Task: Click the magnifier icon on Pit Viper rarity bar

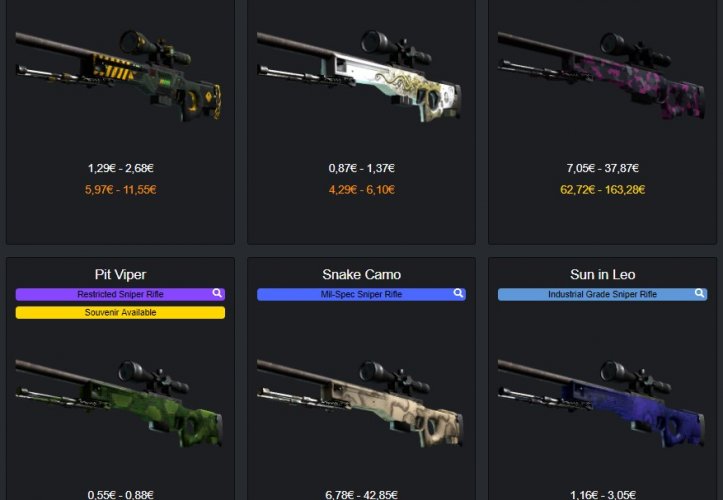Action: coord(217,293)
